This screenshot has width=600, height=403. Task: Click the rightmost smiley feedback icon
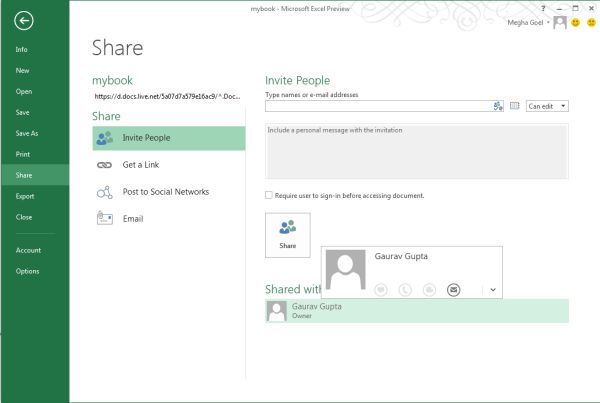point(591,23)
